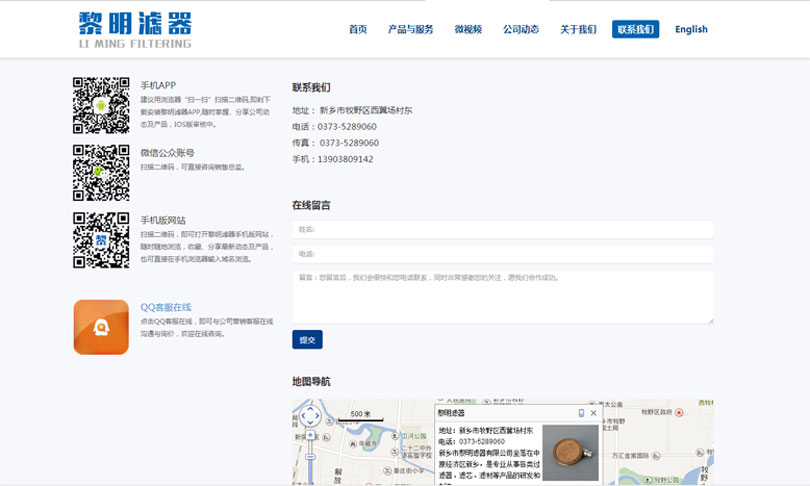
Task: Focus the 电话 phone input field
Action: [x=503, y=254]
